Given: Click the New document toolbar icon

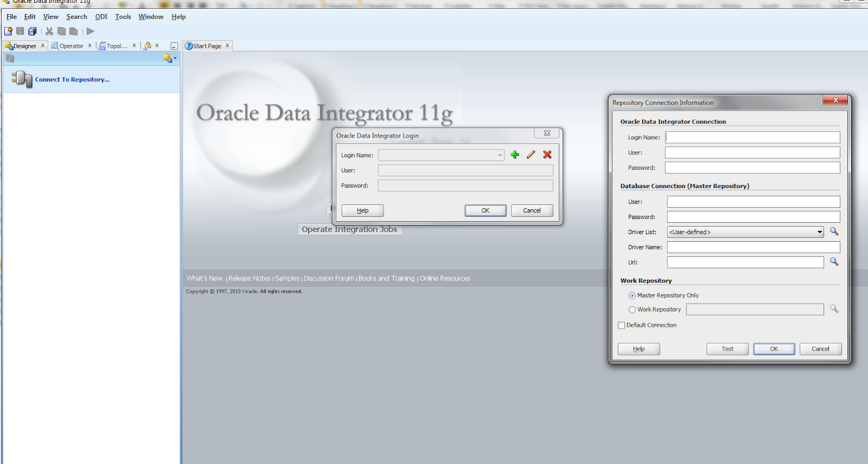Looking at the screenshot, I should (8, 31).
